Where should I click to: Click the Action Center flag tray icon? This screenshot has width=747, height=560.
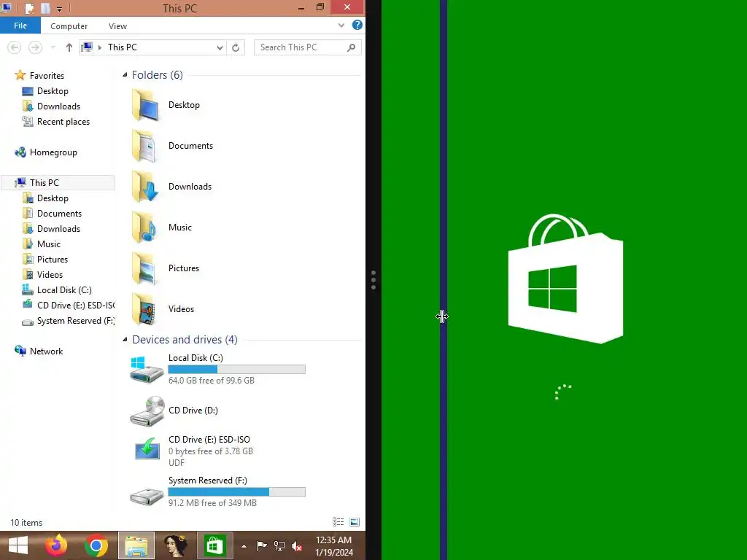click(x=262, y=545)
